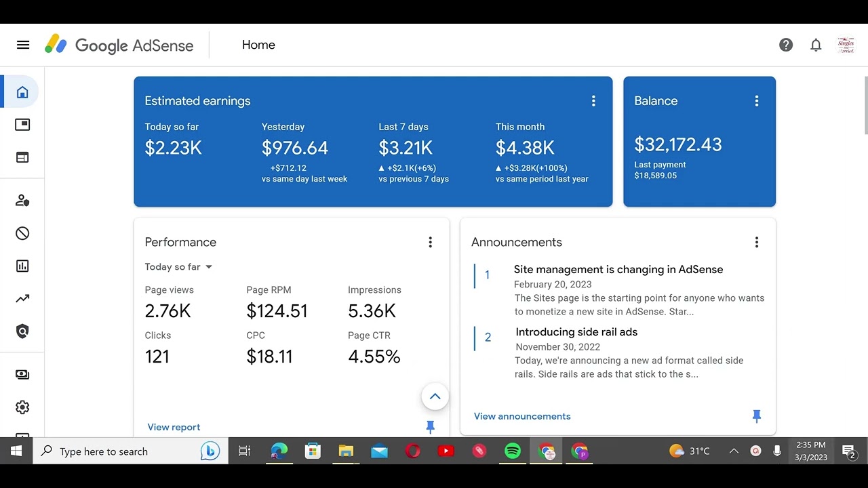Click the Page RPM $124.51 value
This screenshot has height=488, width=868.
(x=277, y=311)
